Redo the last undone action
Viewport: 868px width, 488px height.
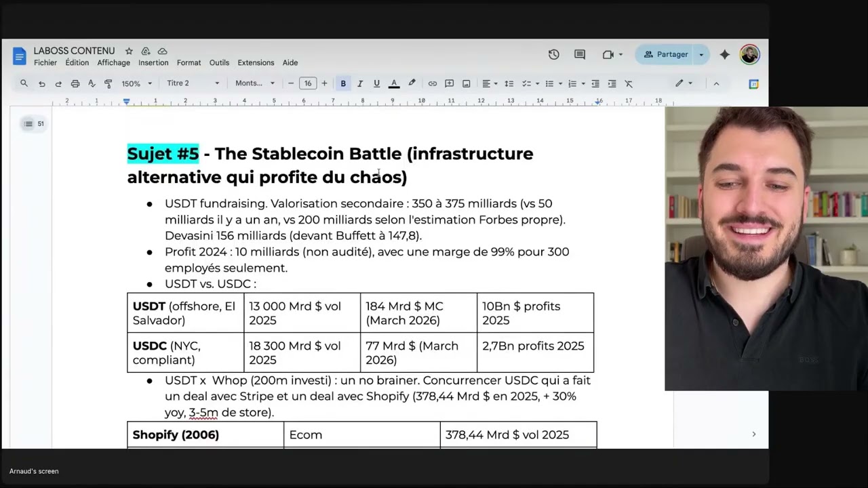coord(58,83)
